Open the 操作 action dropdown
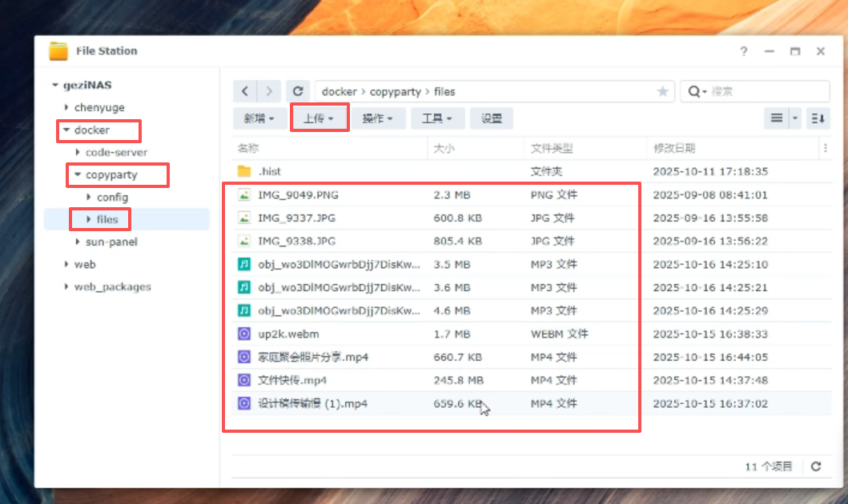The width and height of the screenshot is (848, 504). tap(377, 118)
